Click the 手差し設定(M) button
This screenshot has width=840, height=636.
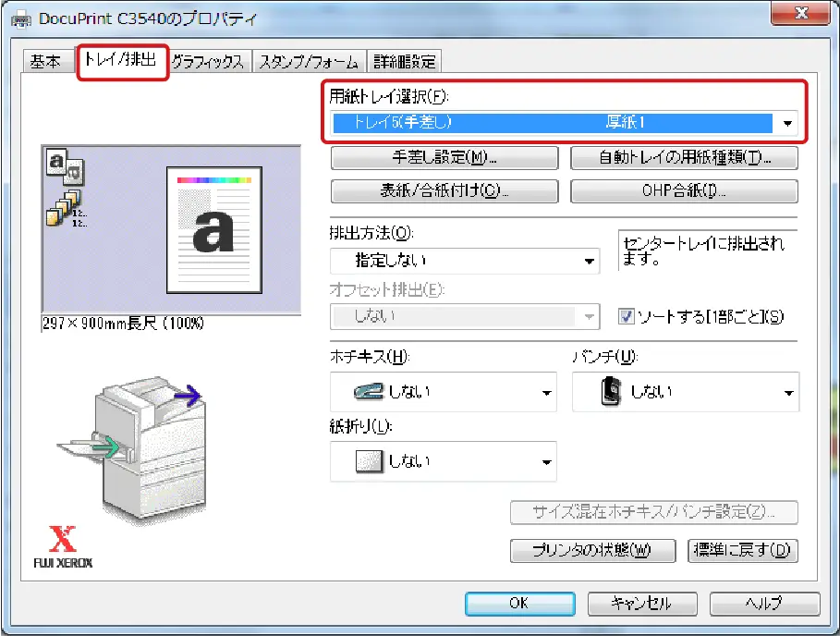tap(444, 157)
